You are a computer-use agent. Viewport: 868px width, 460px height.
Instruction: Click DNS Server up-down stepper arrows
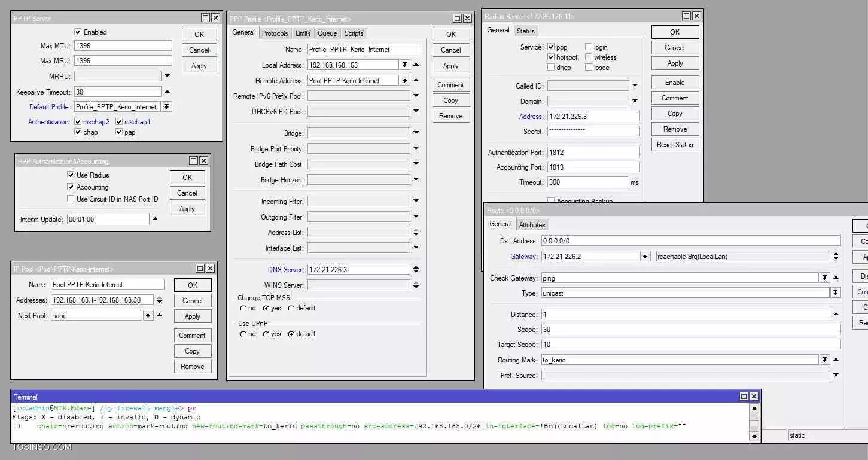416,269
